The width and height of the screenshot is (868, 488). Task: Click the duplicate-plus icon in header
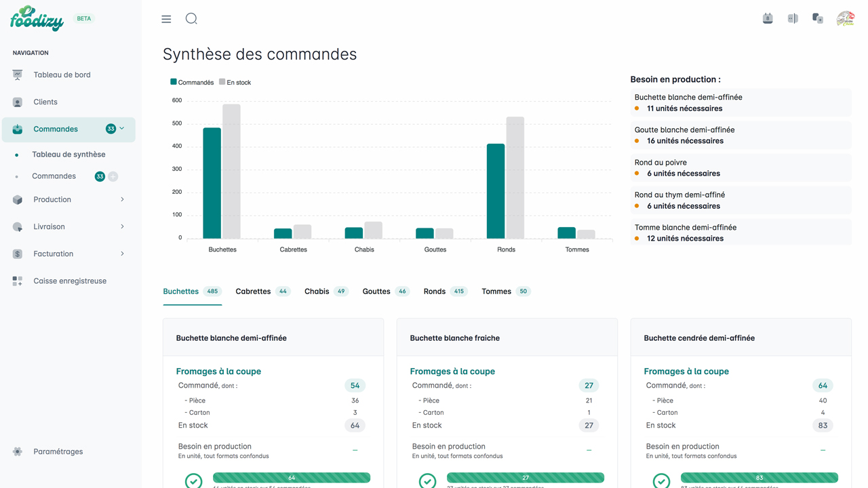click(x=818, y=19)
